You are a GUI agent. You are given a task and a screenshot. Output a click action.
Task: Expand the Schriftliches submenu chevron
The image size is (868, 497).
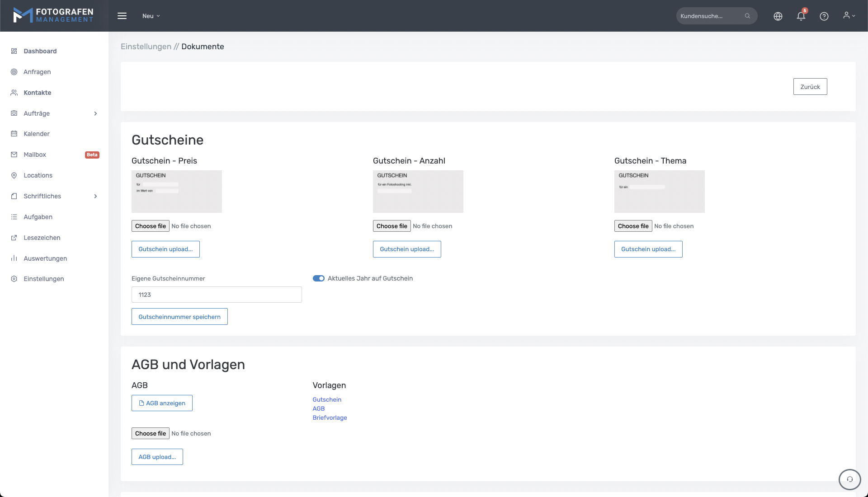click(x=95, y=196)
